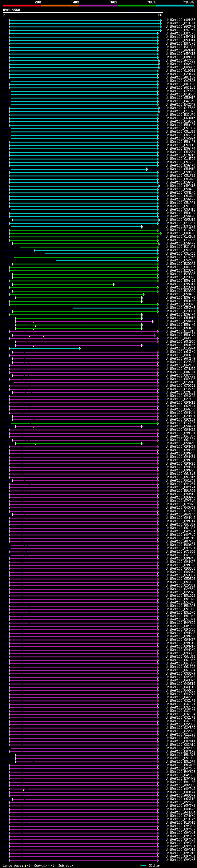The height and width of the screenshot is (868, 197).
Task: Click the white query sequence ruler bar
Action: 83,13
